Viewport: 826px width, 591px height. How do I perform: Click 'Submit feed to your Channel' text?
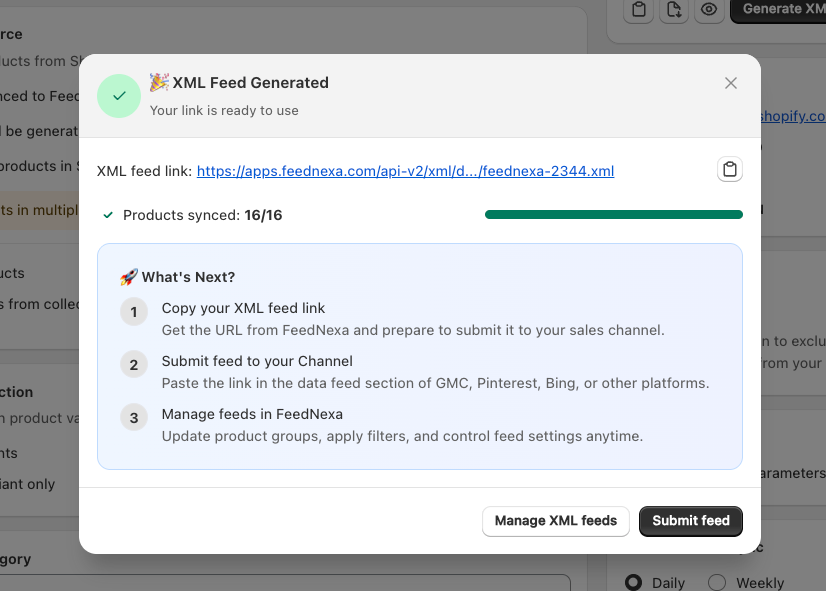257,361
